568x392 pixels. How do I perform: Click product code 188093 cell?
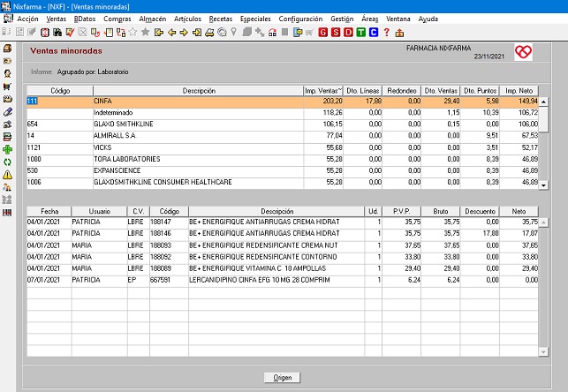point(169,245)
